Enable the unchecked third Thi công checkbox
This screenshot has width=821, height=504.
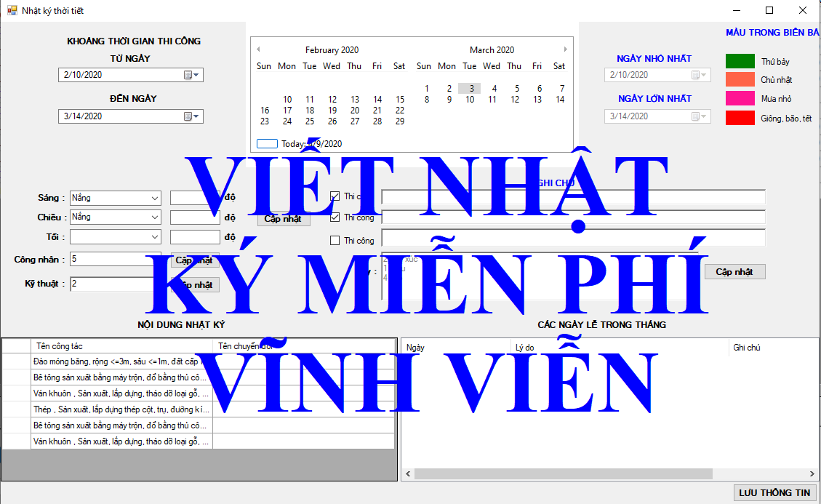tap(335, 241)
